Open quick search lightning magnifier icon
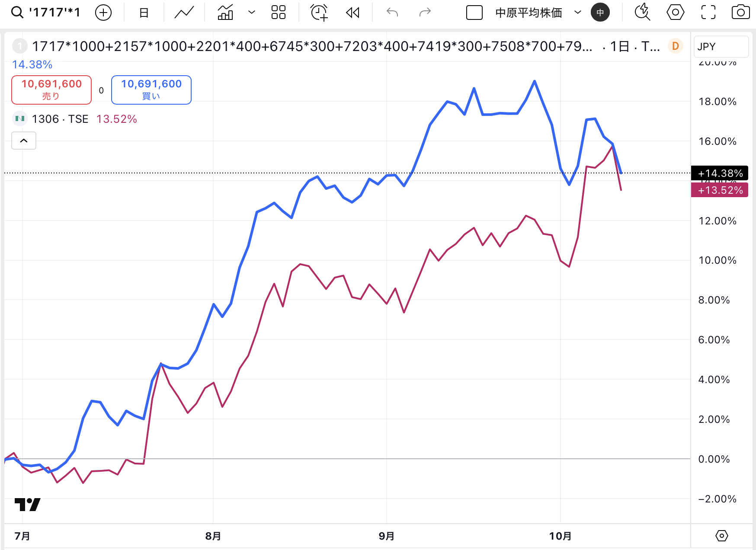Image resolution: width=756 pixels, height=550 pixels. coord(642,13)
